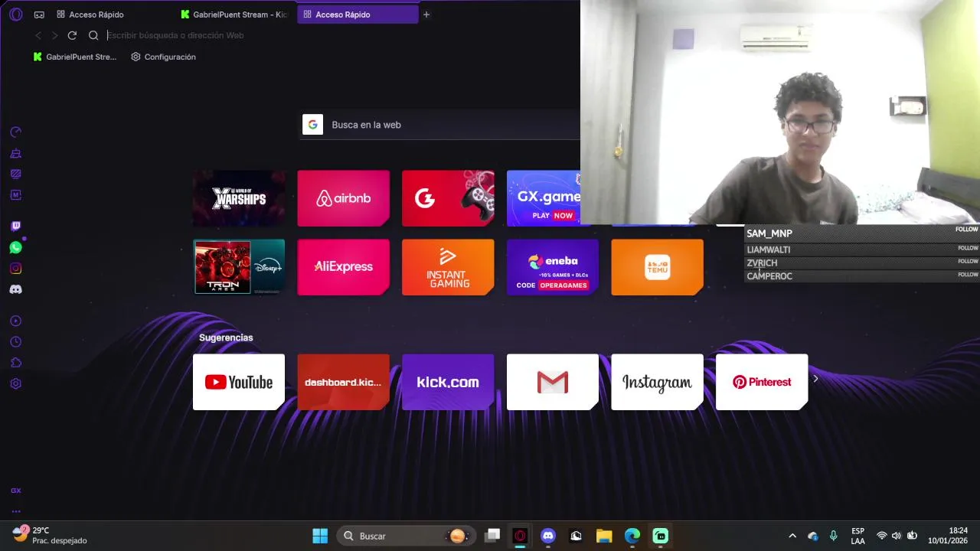Go back with the back arrow

(38, 35)
